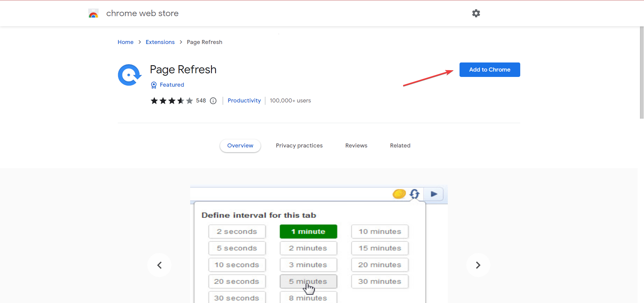The image size is (644, 303).
Task: Go to the Extensions breadcrumb link
Action: [160, 42]
